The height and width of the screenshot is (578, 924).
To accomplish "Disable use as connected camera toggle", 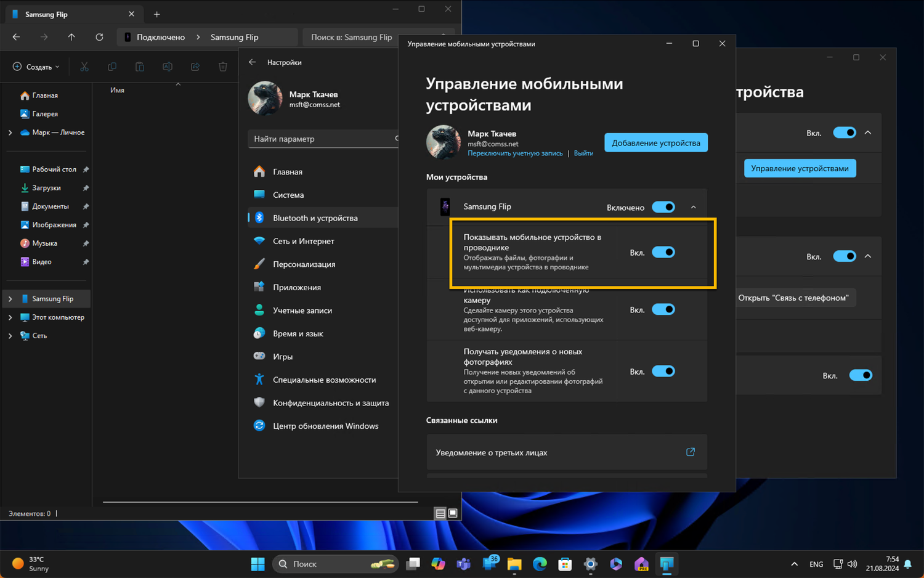I will click(x=663, y=309).
